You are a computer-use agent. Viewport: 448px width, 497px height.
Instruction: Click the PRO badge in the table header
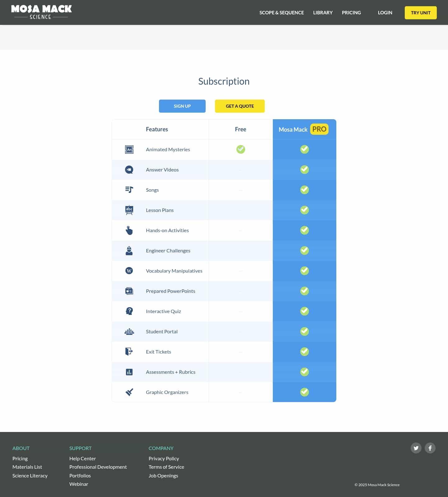tap(319, 129)
